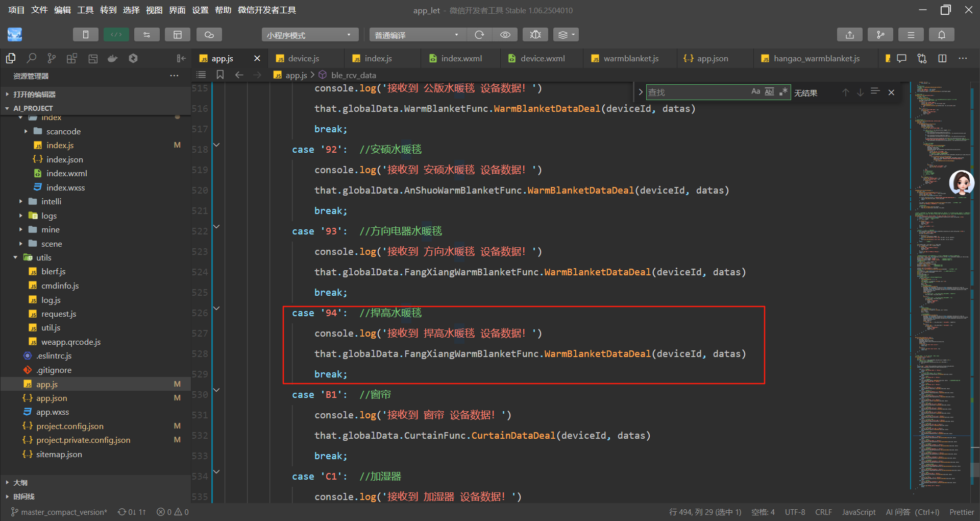Toggle regular expression search in the find box
This screenshot has height=521, width=980.
[x=783, y=92]
